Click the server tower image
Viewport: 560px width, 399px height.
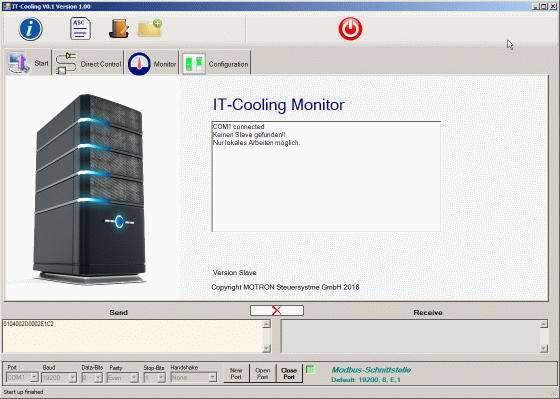[x=90, y=189]
